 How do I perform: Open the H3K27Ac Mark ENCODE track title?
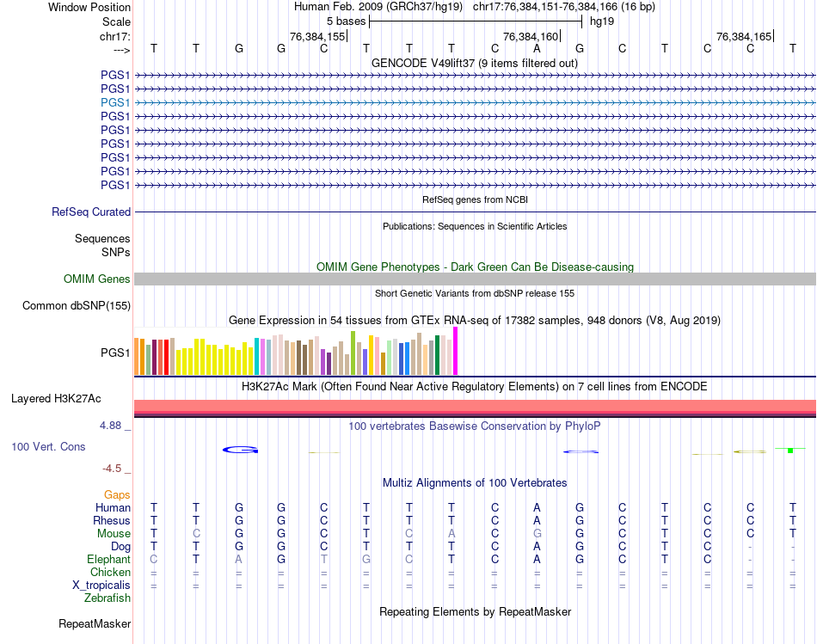tap(475, 387)
